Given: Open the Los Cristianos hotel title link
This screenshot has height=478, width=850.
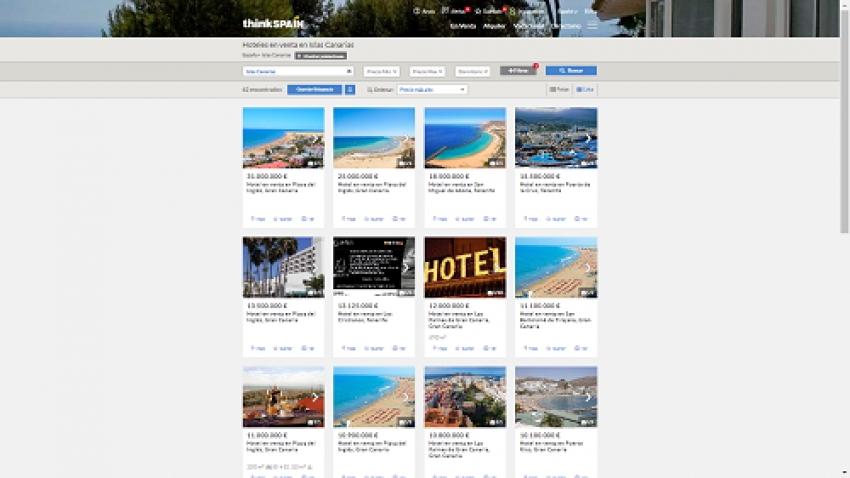Looking at the screenshot, I should pos(365,317).
